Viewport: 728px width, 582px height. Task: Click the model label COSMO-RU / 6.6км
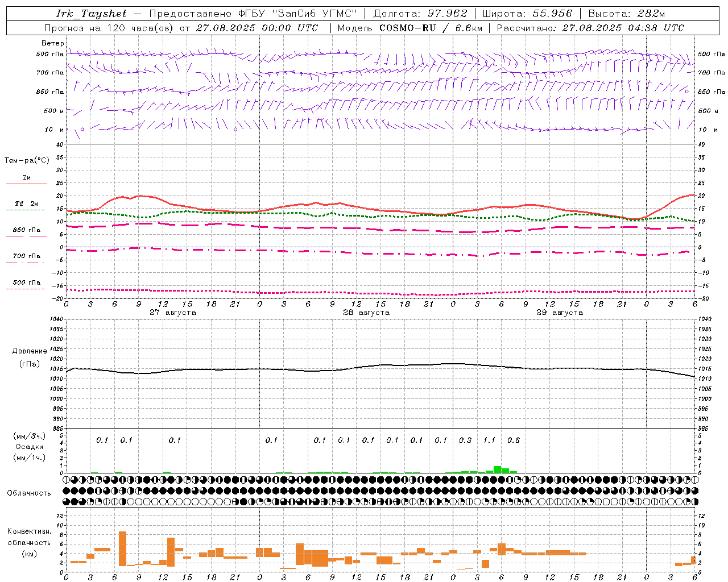(431, 28)
